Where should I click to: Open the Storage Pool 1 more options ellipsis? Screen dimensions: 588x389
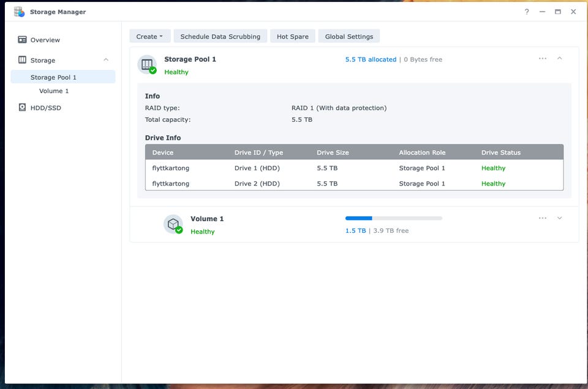[543, 59]
